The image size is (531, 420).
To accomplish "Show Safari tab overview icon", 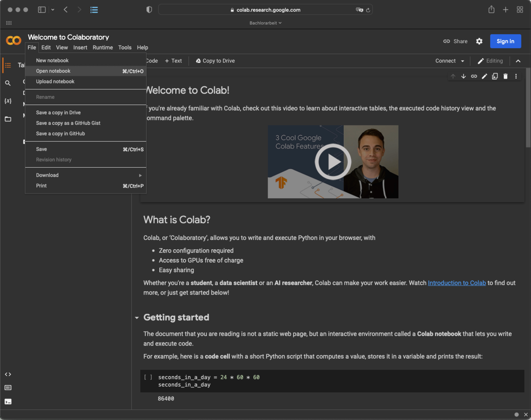I will (x=520, y=10).
